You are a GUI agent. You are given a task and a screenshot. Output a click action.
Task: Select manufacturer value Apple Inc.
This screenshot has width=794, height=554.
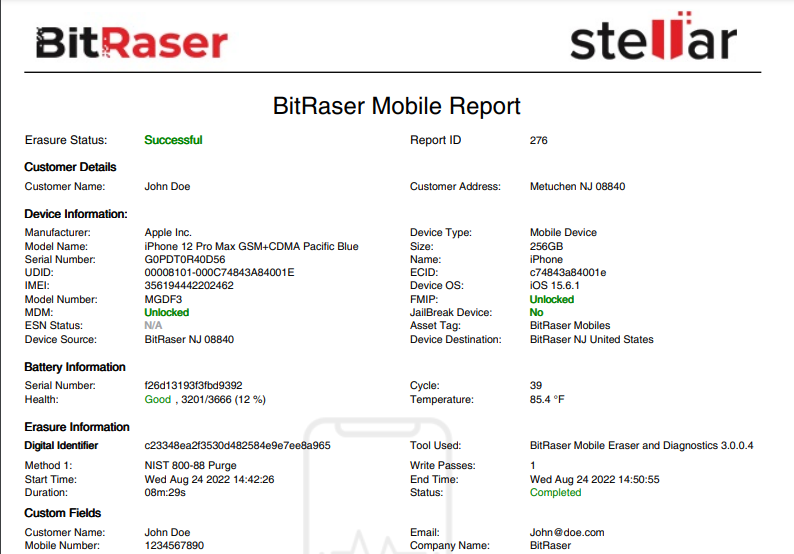(168, 232)
